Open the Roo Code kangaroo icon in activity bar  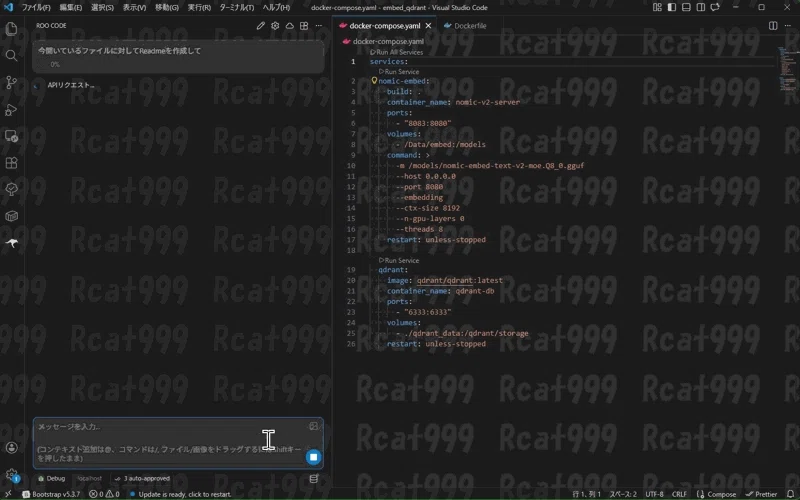[x=11, y=243]
